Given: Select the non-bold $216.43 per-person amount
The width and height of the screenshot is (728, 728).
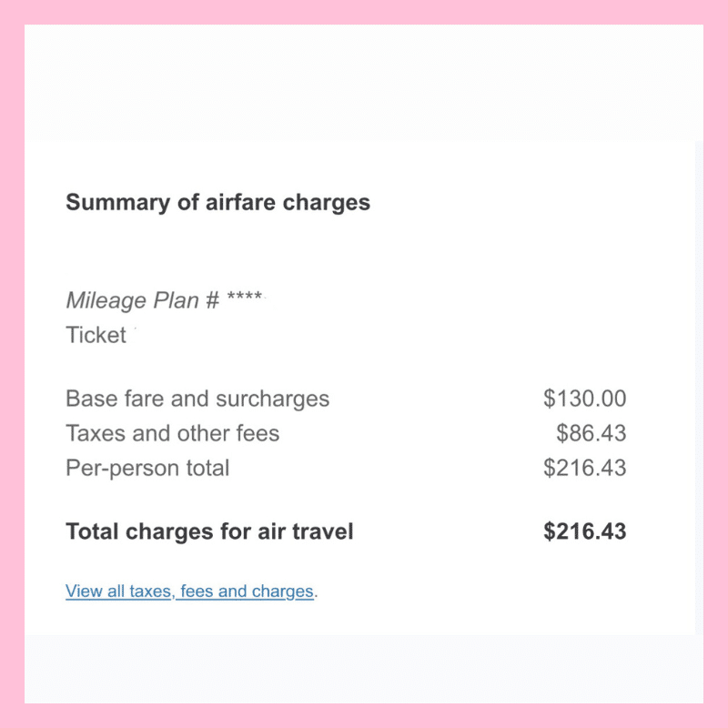Looking at the screenshot, I should (x=584, y=467).
